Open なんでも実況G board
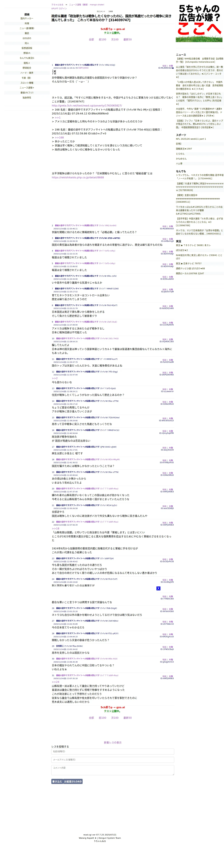The image size is (224, 868). pyautogui.click(x=27, y=58)
